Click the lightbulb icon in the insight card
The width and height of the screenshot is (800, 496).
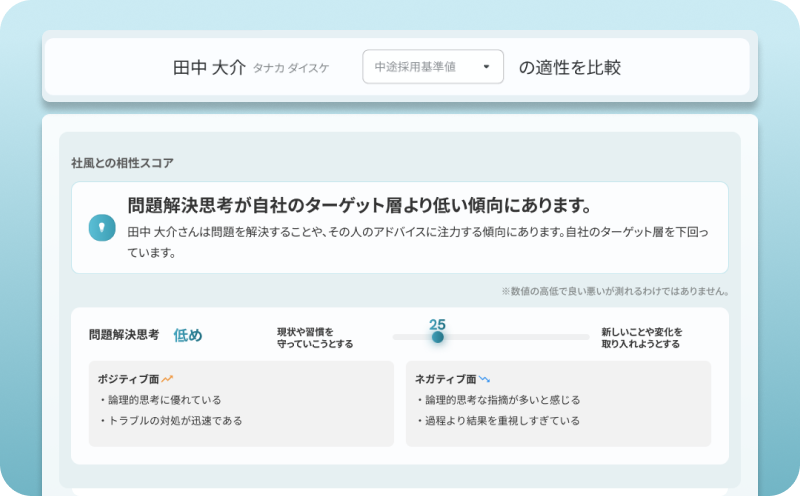pyautogui.click(x=102, y=228)
